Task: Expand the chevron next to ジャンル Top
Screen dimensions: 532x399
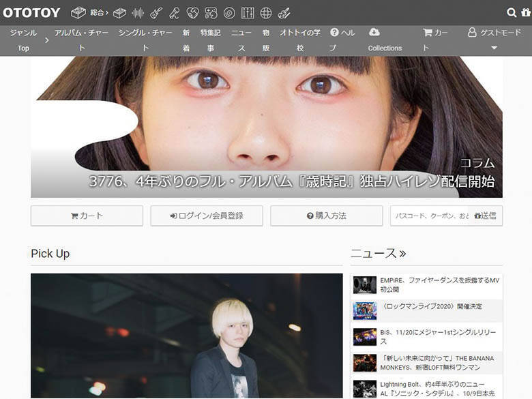Action: [47, 40]
